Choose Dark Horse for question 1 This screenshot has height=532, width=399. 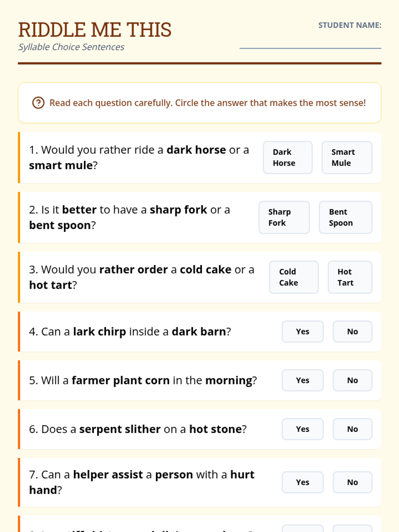288,158
